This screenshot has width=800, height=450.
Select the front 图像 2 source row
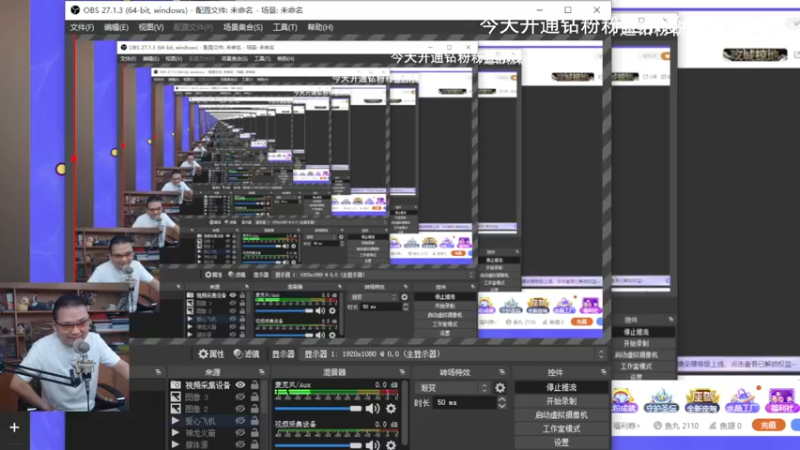point(214,409)
